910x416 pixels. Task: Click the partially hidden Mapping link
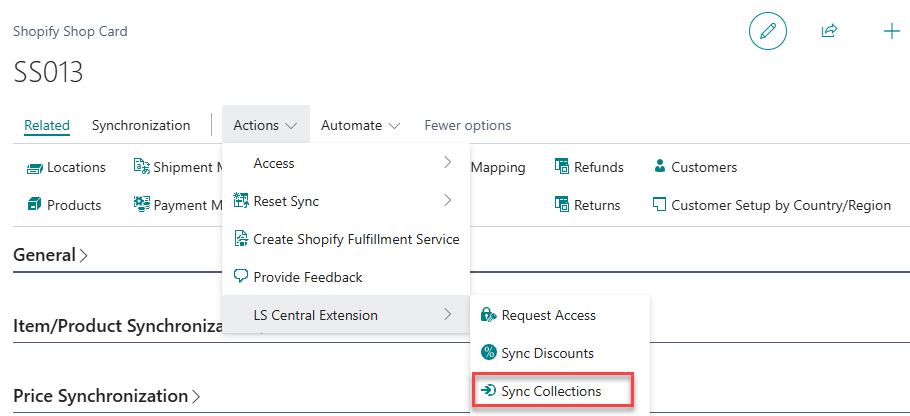coord(498,168)
